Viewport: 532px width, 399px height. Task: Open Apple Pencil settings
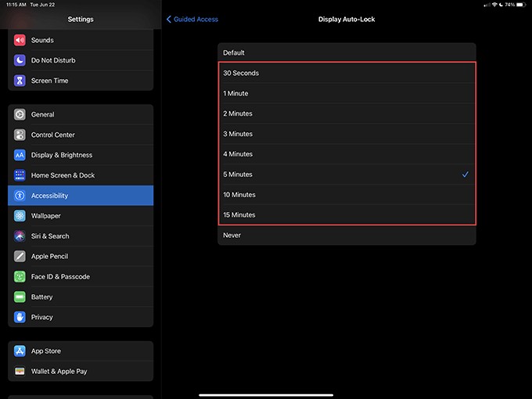[81, 257]
